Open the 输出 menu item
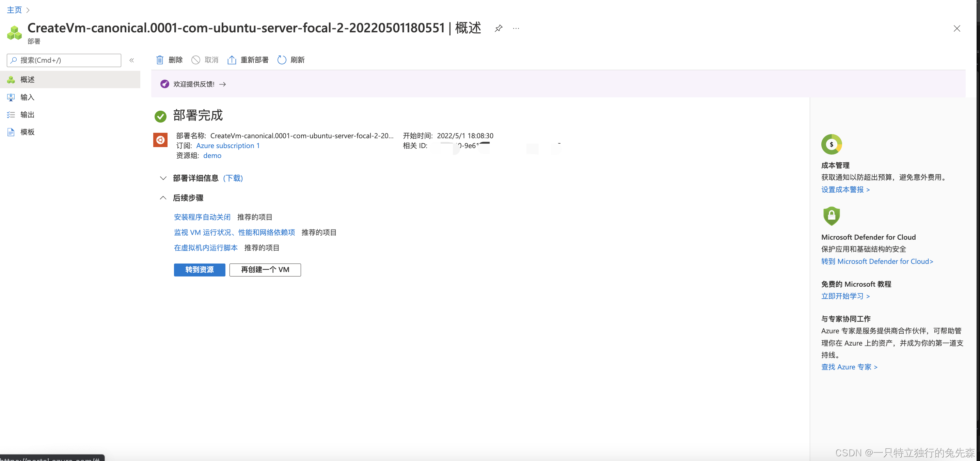 27,114
